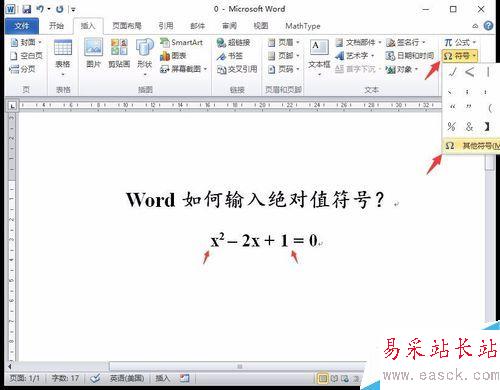Insert the percent symbol from gallery

(x=452, y=126)
